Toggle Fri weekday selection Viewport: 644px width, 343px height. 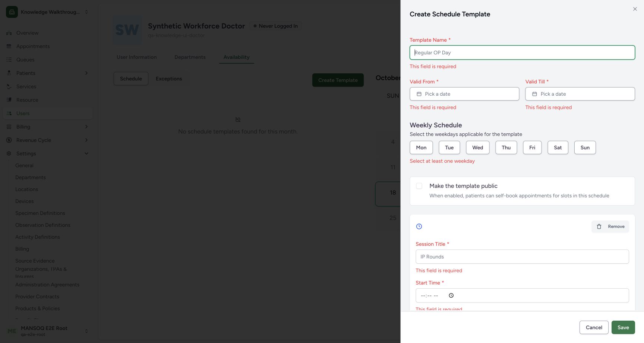pyautogui.click(x=532, y=147)
